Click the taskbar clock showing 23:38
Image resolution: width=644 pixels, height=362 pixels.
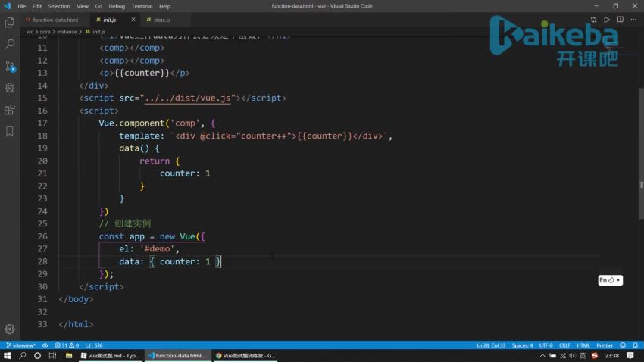612,356
